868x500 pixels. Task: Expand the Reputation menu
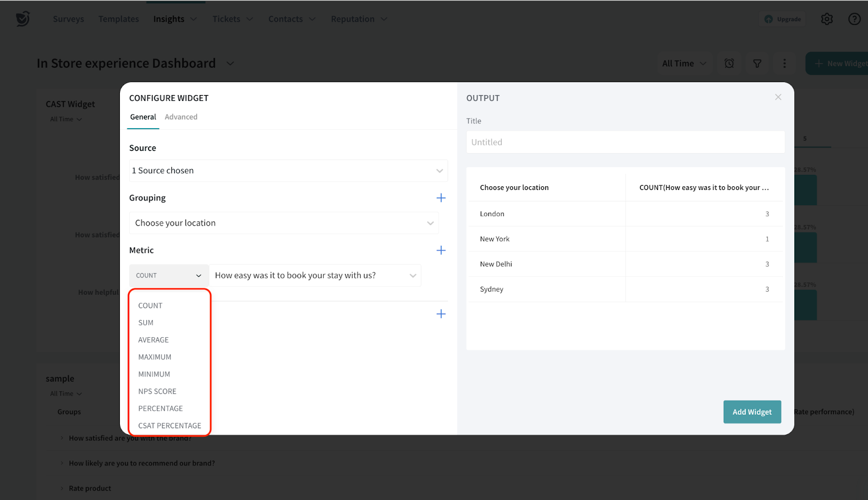pyautogui.click(x=359, y=19)
